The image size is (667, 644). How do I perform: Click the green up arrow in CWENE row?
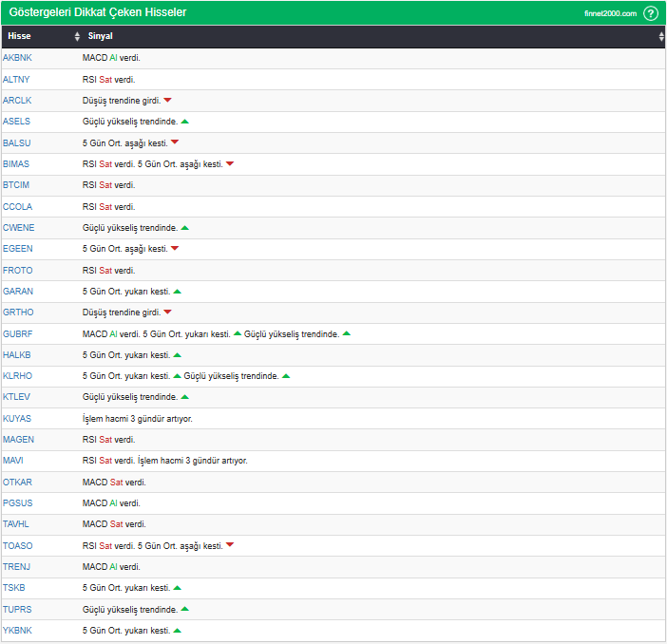pyautogui.click(x=185, y=228)
